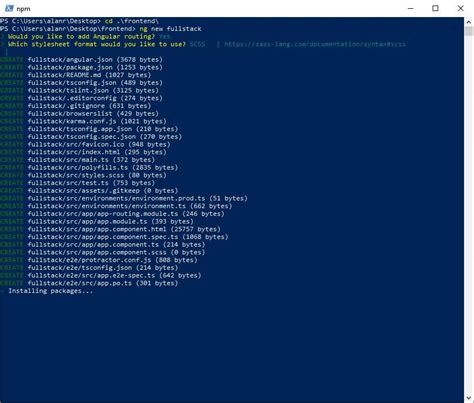Click the vertical scrollbar thumb

point(469,31)
